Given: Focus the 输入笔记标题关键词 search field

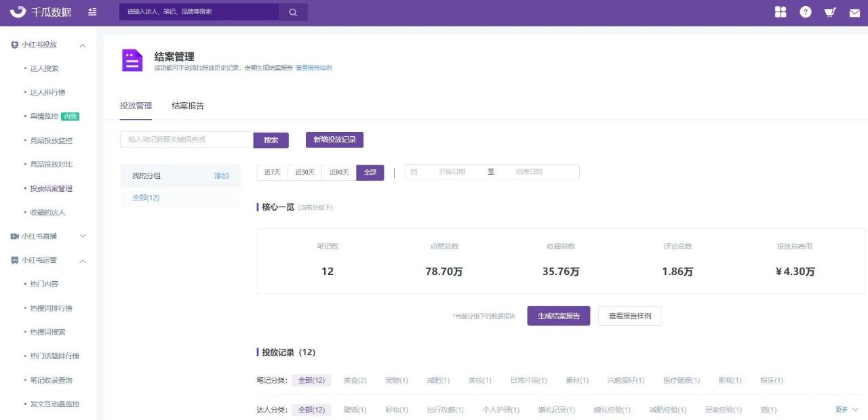Looking at the screenshot, I should 186,140.
